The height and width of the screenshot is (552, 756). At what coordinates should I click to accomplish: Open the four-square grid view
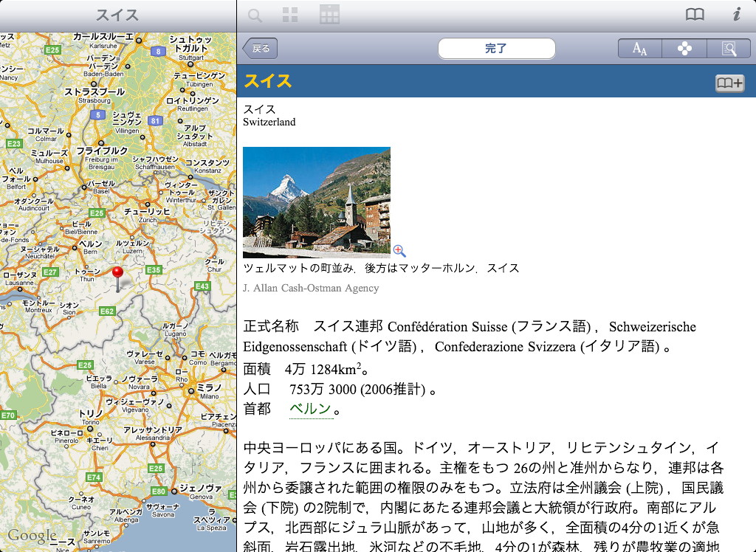coord(291,15)
